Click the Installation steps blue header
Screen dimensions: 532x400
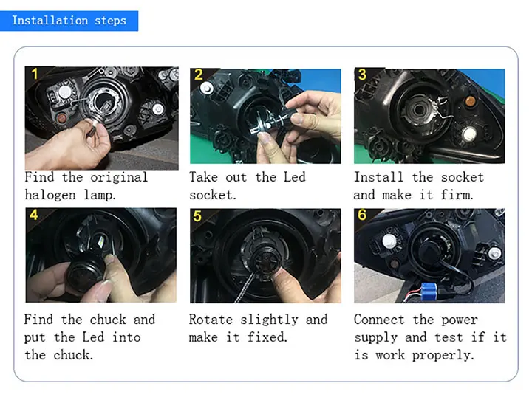pyautogui.click(x=69, y=21)
